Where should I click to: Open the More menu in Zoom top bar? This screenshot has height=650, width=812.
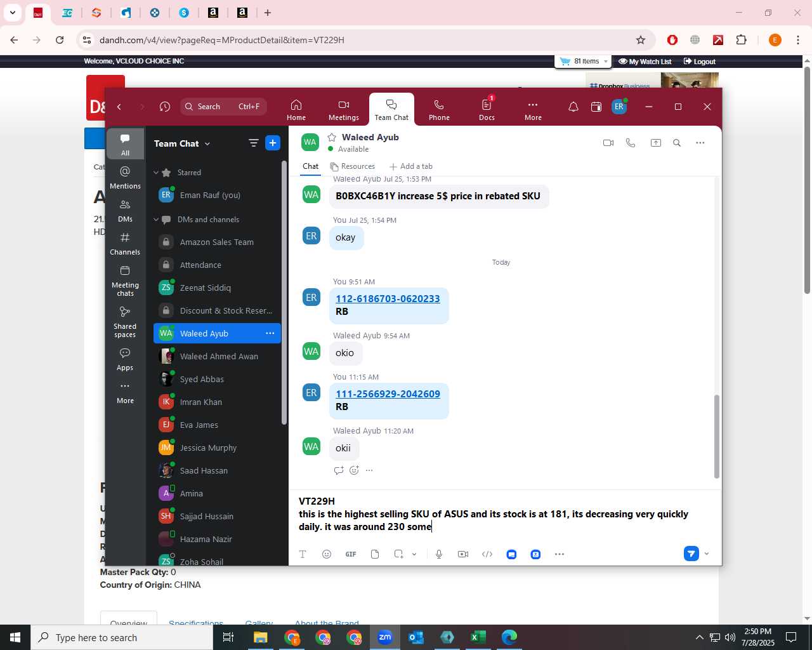pyautogui.click(x=533, y=109)
